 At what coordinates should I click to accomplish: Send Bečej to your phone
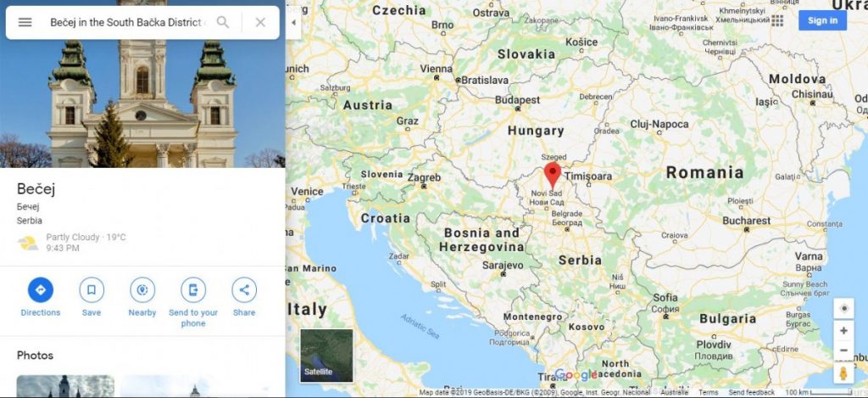click(x=193, y=302)
